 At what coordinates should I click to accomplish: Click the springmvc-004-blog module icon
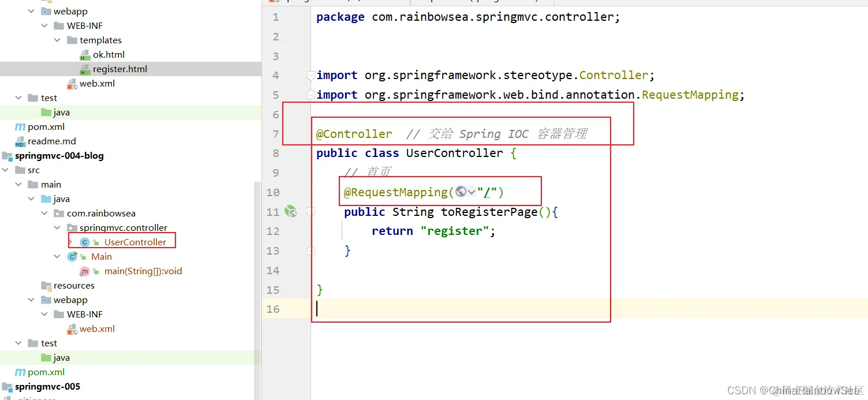7,156
